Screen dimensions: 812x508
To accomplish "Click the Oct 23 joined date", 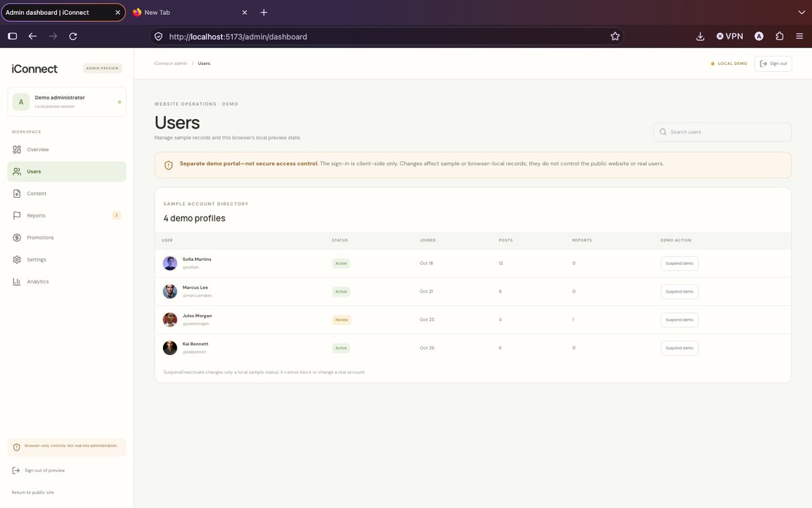I will click(x=426, y=320).
